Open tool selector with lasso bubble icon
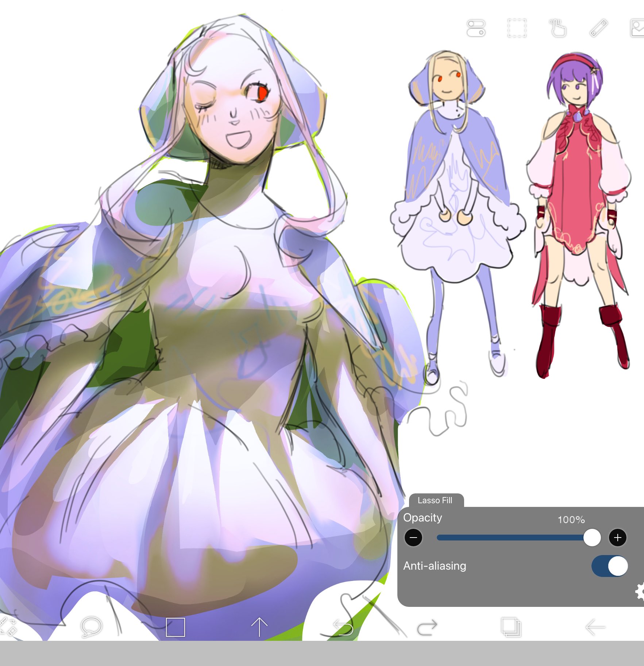644x666 pixels. click(x=91, y=627)
